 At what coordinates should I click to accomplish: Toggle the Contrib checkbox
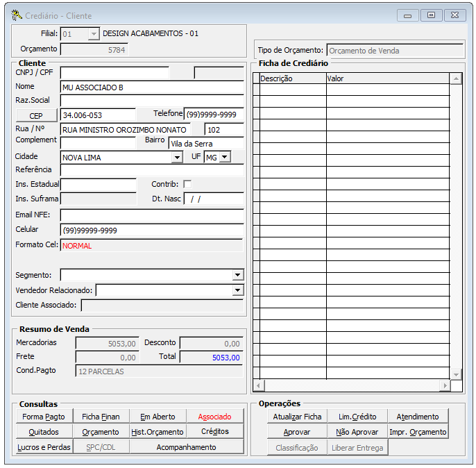[187, 184]
